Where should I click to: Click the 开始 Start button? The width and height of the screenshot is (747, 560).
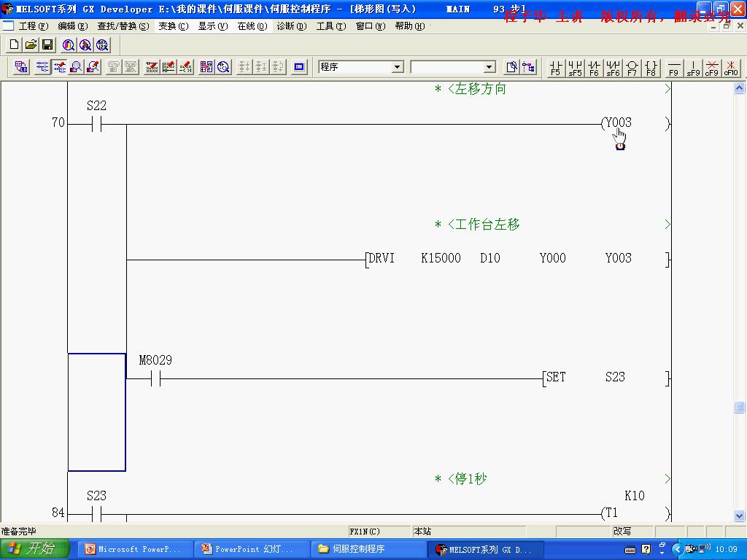click(35, 549)
